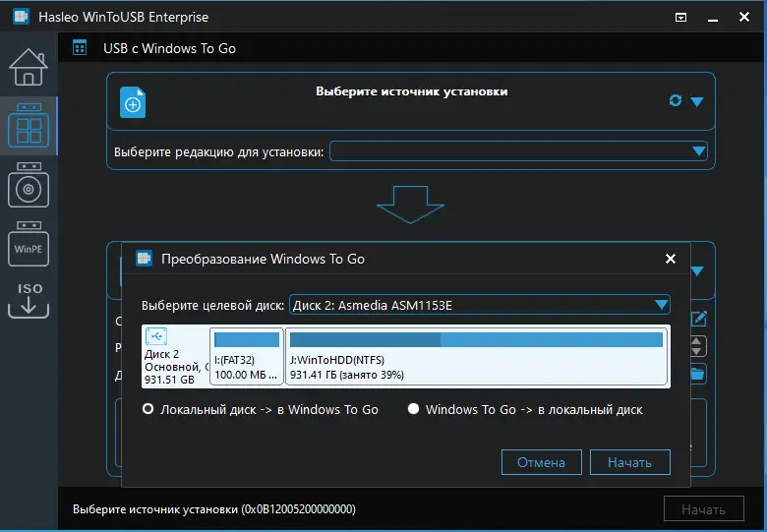This screenshot has height=532, width=767.
Task: Open the installation disc USB sidebar tool
Action: (x=29, y=186)
